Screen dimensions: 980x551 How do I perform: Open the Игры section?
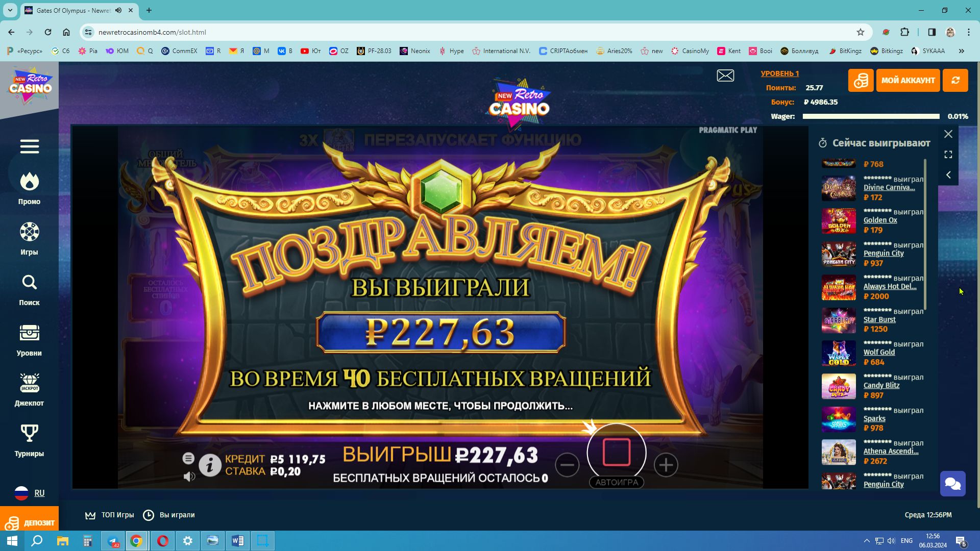click(x=29, y=239)
